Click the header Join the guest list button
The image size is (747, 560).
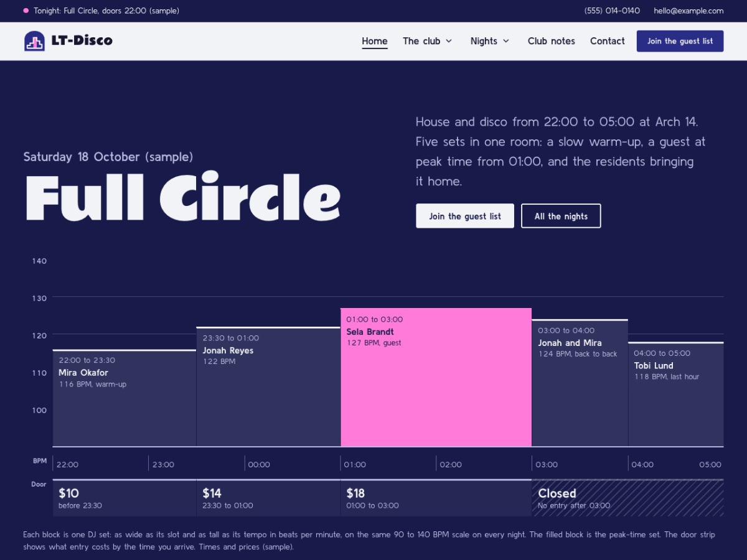[680, 41]
